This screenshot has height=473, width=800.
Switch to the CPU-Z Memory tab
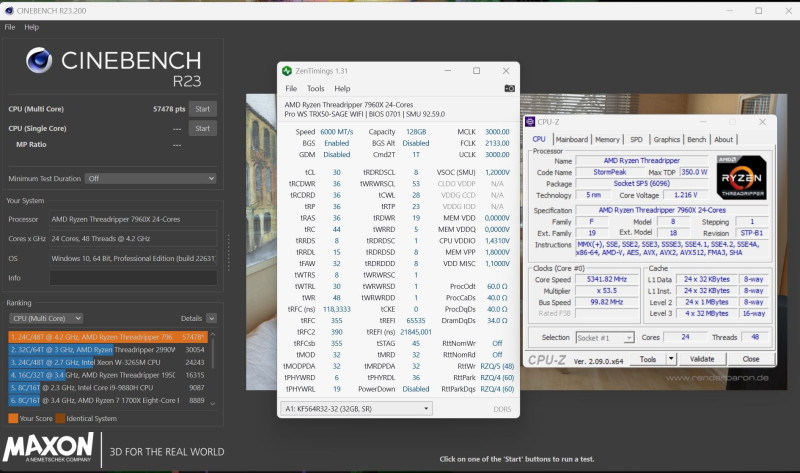pos(607,139)
